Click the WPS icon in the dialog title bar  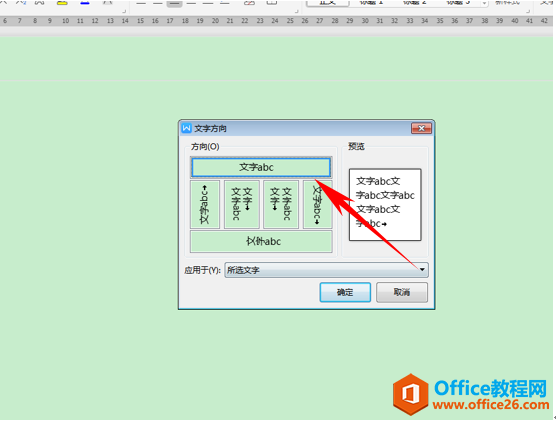[187, 128]
